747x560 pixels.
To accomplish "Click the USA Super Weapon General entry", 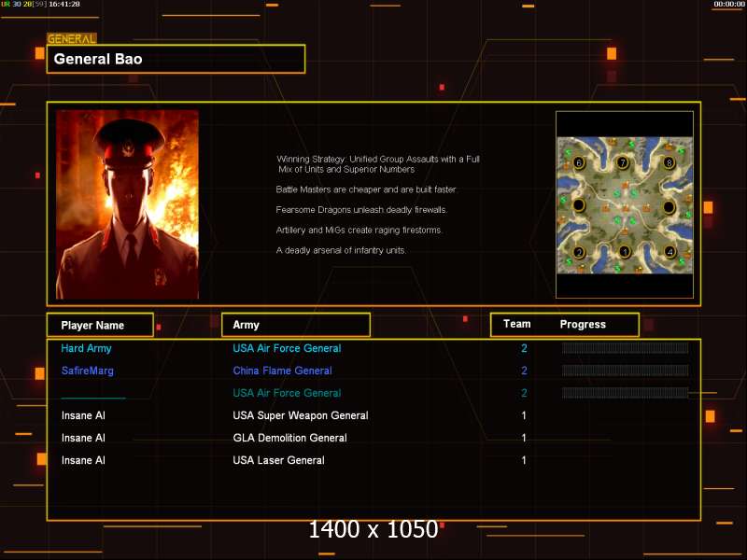I will click(x=301, y=415).
